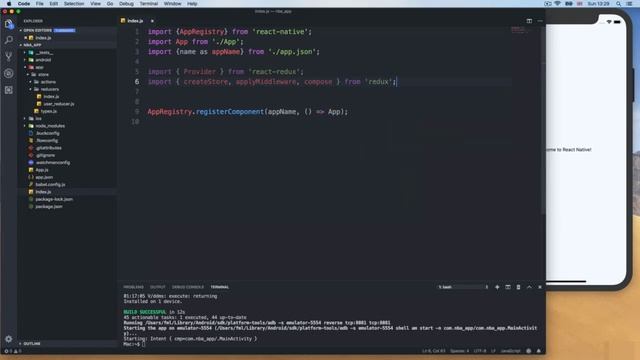
Task: Click the LF end-of-line indicator
Action: click(x=493, y=351)
